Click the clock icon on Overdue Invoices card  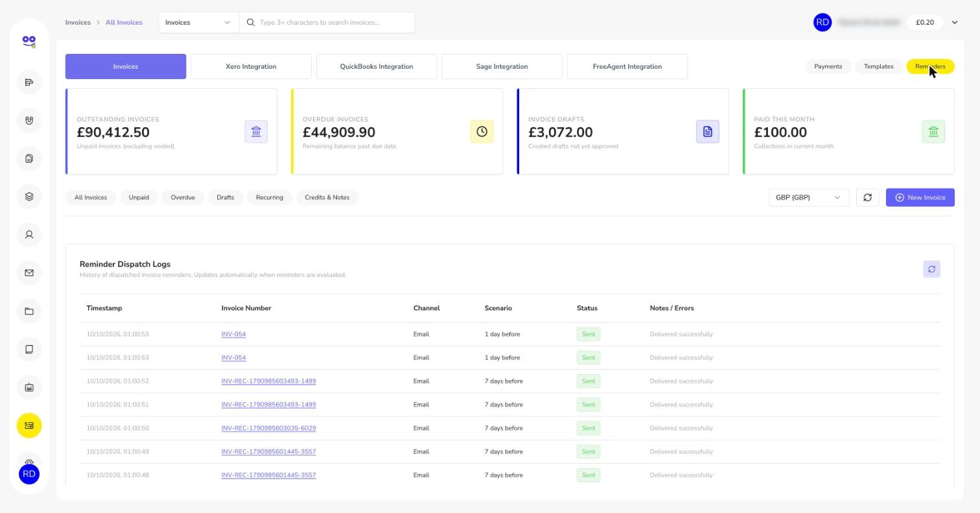[482, 132]
